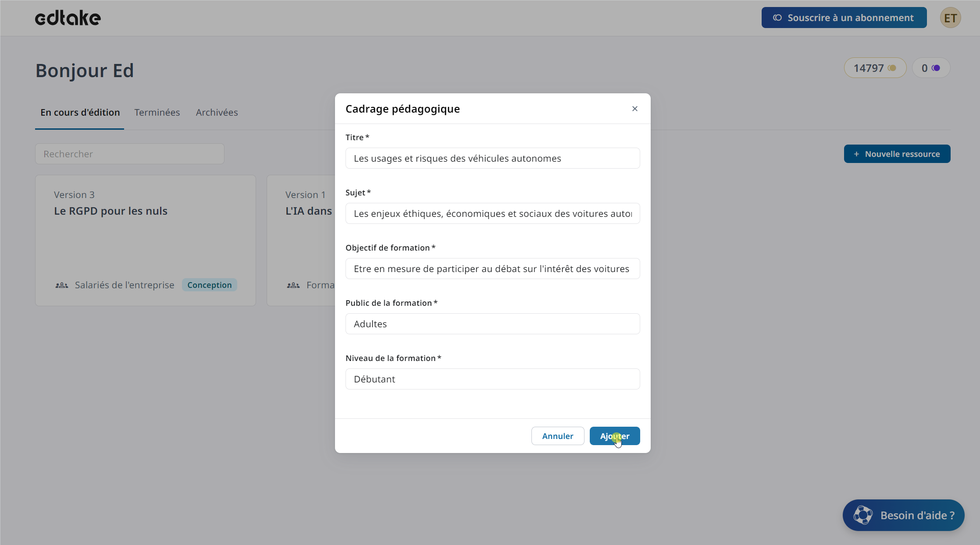Click the plus icon on Nouvelle ressource
980x545 pixels.
(856, 154)
